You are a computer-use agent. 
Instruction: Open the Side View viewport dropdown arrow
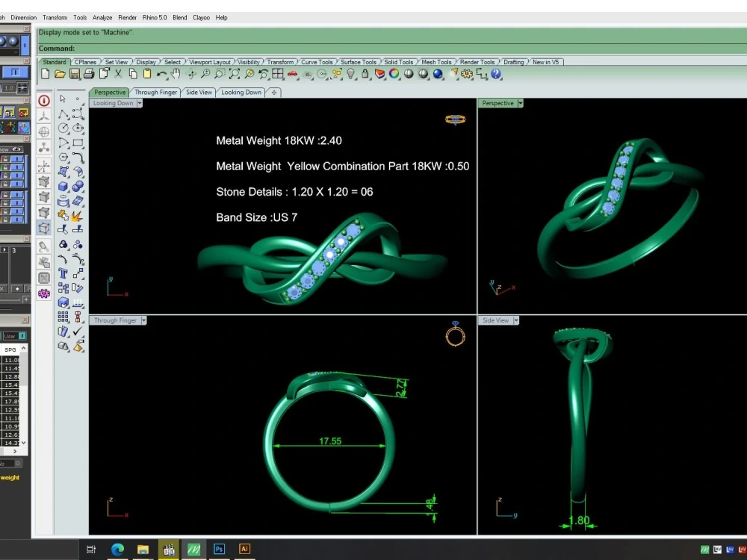515,320
